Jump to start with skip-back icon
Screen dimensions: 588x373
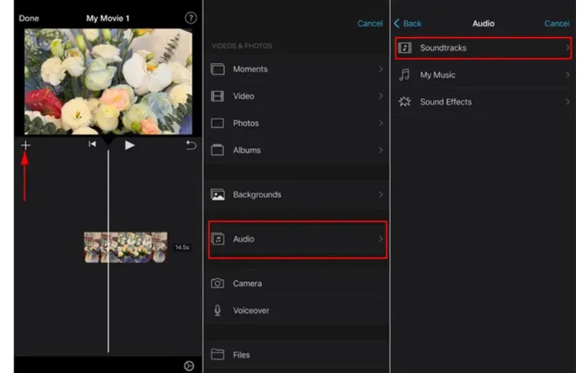coord(92,144)
